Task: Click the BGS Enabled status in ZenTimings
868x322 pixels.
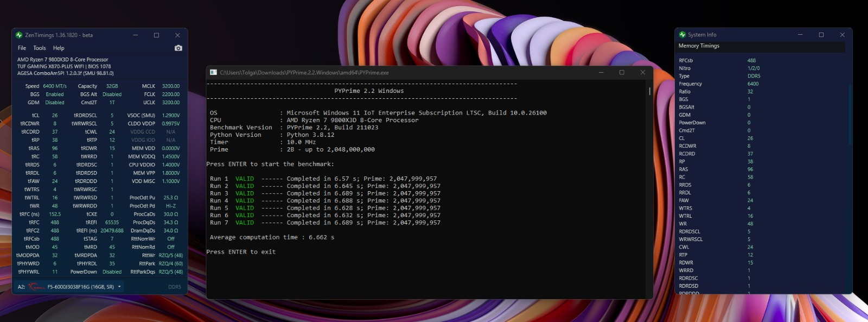Action: [55, 94]
